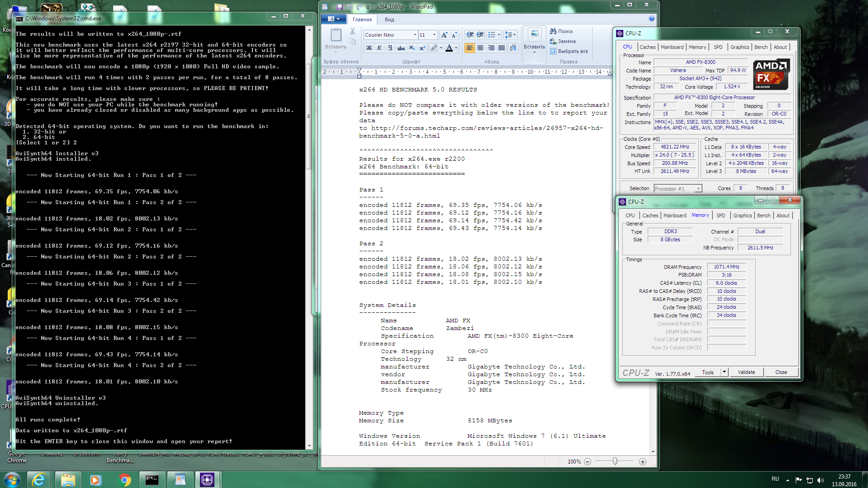Open Windows Media Player from the taskbar
Image resolution: width=868 pixels, height=488 pixels.
point(95,479)
